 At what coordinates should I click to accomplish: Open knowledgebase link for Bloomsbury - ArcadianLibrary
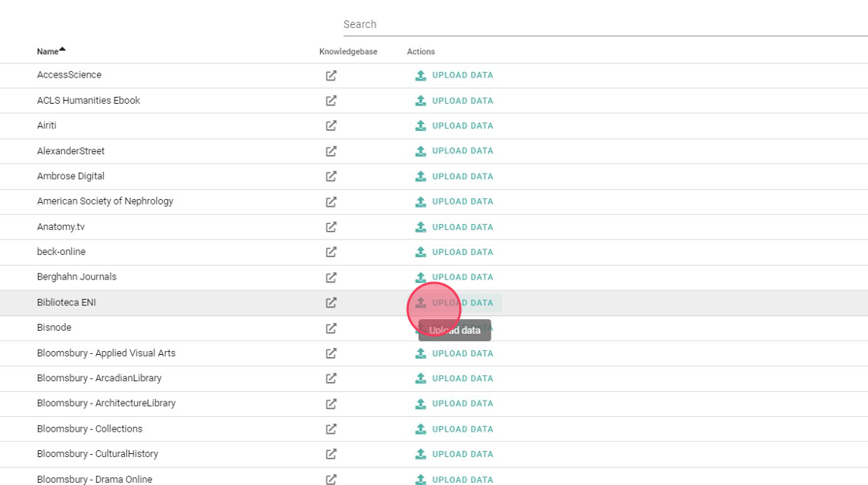point(331,378)
